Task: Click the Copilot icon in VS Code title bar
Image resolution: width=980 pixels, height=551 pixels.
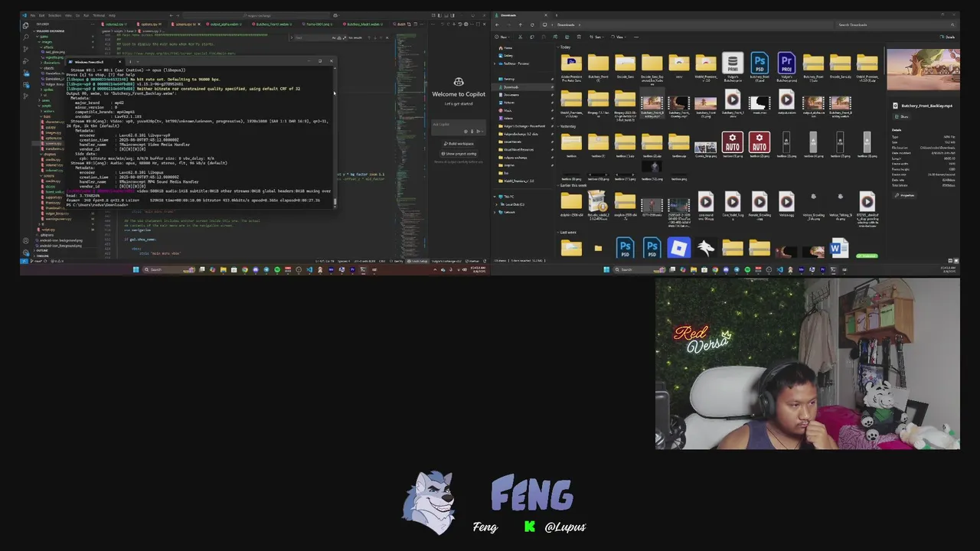Action: point(335,15)
